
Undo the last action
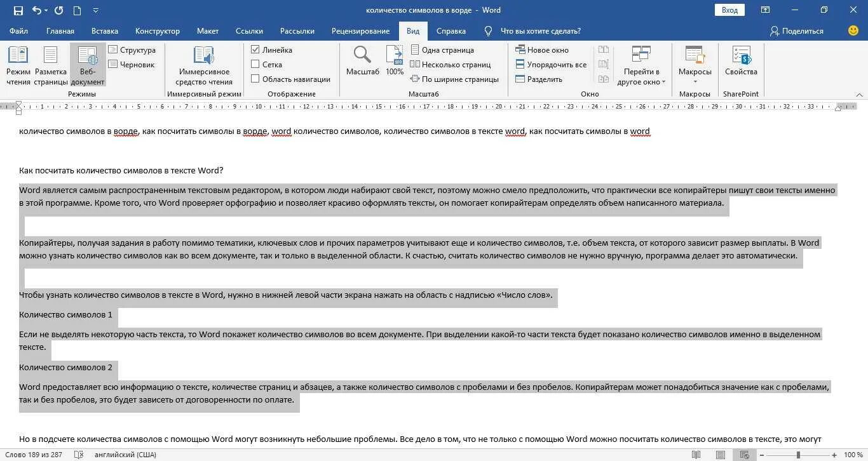[x=36, y=10]
